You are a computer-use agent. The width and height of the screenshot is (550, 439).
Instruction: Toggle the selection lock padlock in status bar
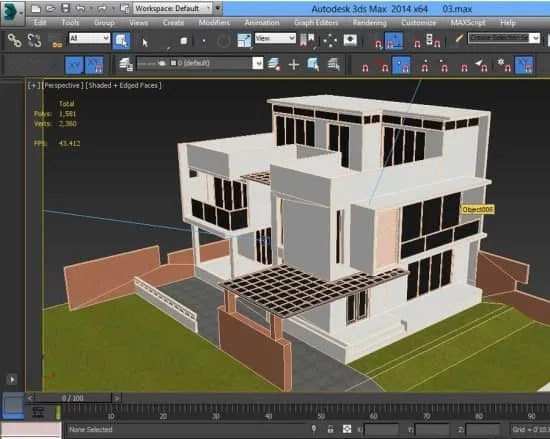pos(330,429)
